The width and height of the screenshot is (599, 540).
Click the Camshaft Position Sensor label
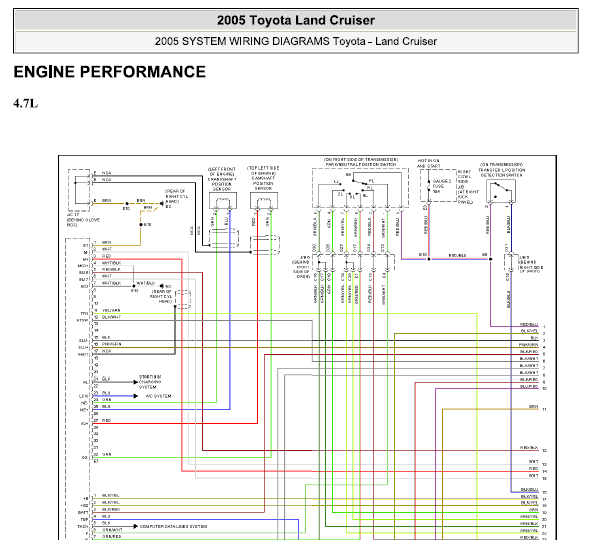click(263, 178)
